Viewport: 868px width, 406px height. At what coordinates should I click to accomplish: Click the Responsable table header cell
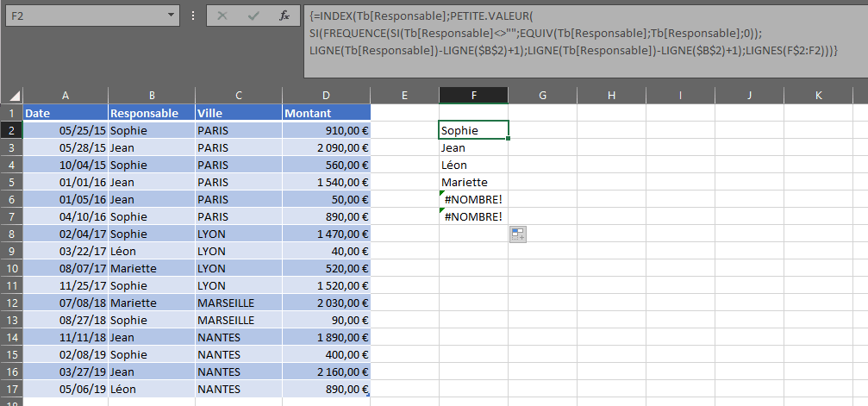click(x=152, y=113)
